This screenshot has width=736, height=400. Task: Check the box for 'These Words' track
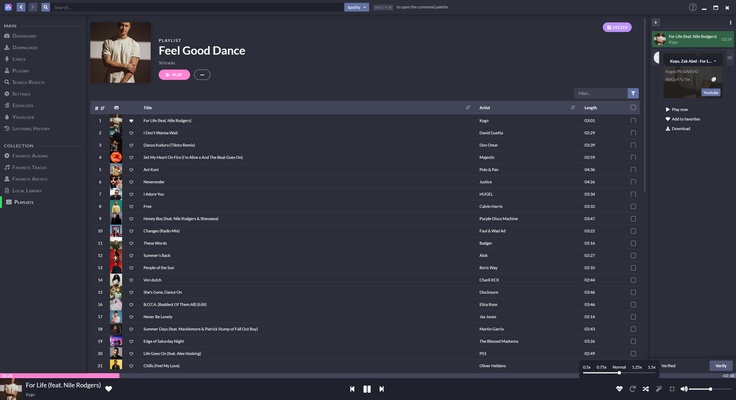pos(633,243)
